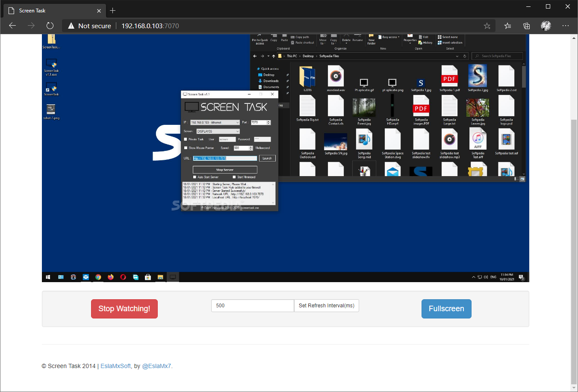Click the Speed 500 stepper arrows

(x=251, y=148)
